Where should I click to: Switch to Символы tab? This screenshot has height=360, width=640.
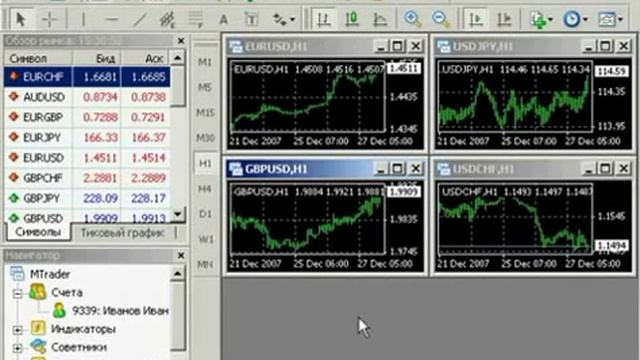(38, 232)
